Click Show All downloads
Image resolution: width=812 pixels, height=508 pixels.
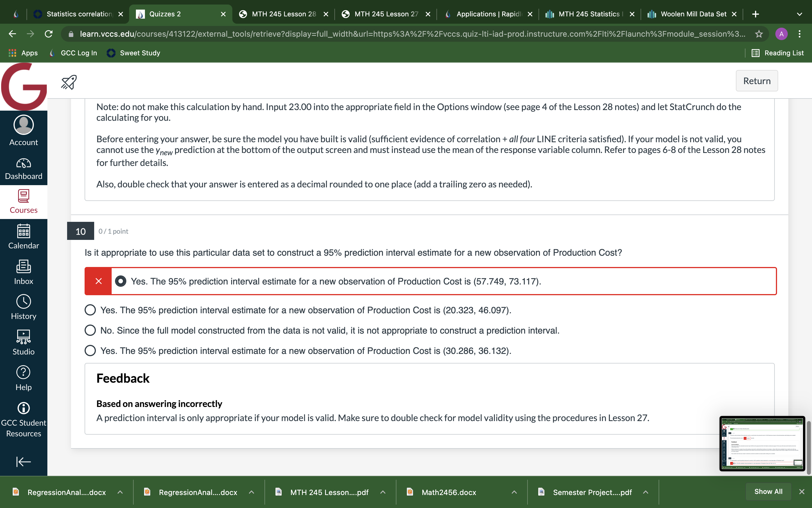[x=768, y=492]
